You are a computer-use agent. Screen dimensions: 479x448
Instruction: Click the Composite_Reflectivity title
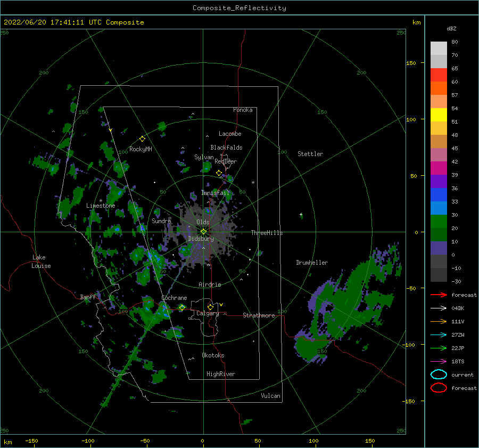[240, 8]
